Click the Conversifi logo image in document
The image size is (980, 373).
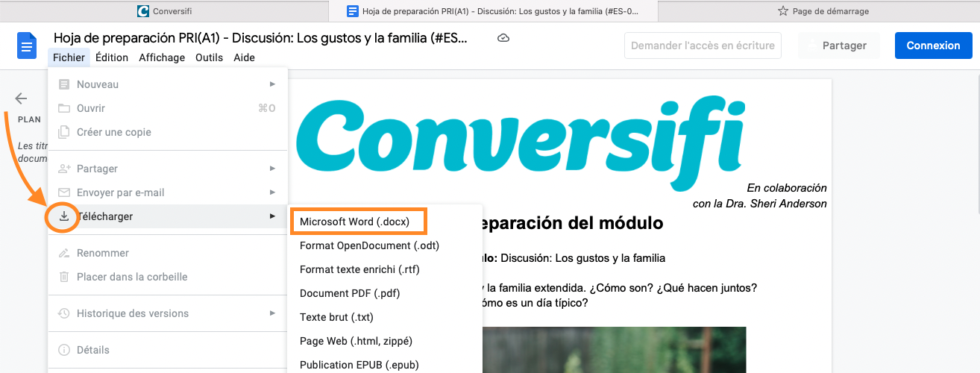(x=520, y=137)
